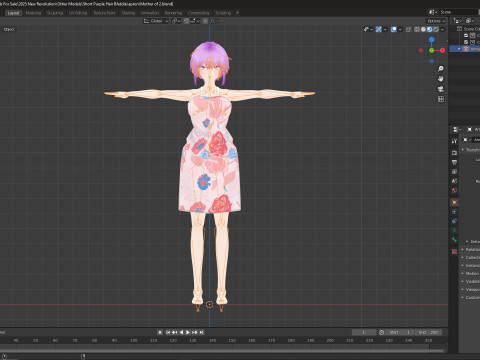Screen dimensions: 480x360
Task: Click the current frame number field
Action: click(x=364, y=332)
